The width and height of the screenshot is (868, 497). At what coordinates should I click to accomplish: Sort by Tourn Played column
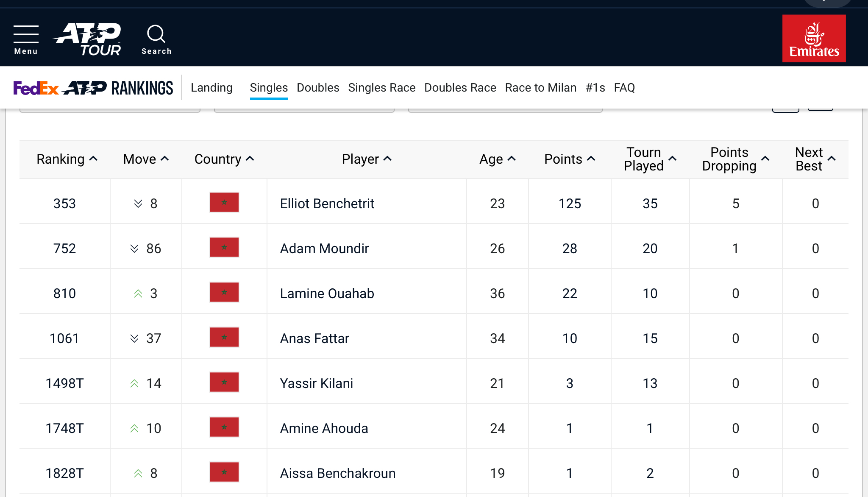click(650, 159)
